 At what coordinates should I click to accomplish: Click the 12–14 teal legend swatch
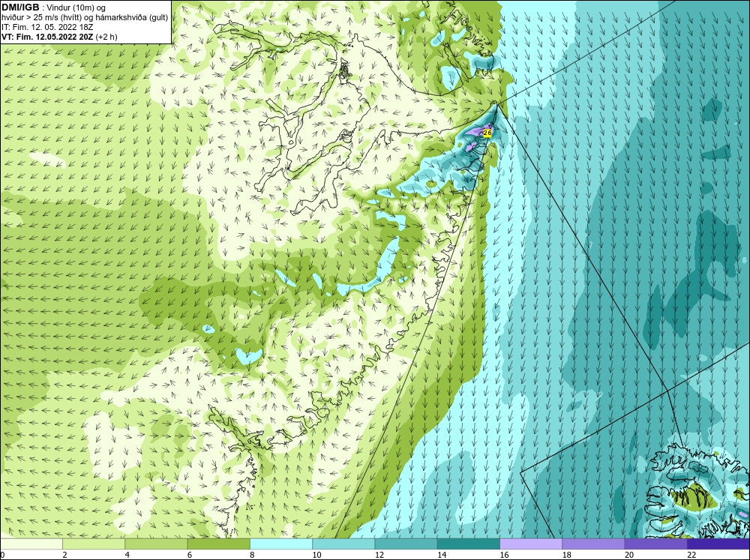[x=406, y=544]
